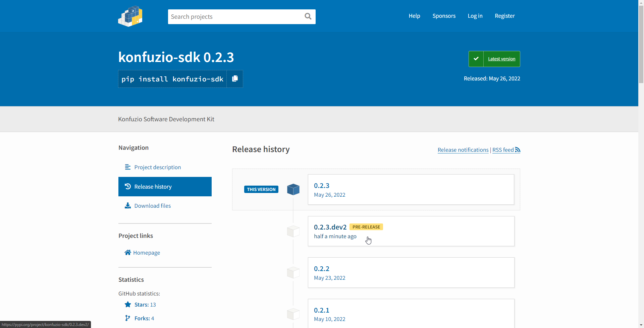Click the white cube for version 0.2.2

point(293,272)
